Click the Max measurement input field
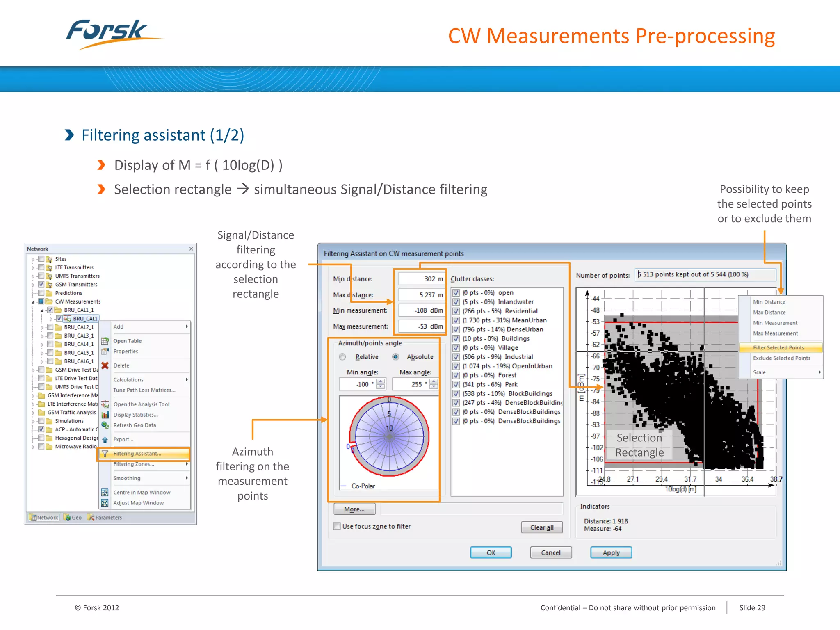Viewport: 840px width, 630px height. (x=422, y=326)
